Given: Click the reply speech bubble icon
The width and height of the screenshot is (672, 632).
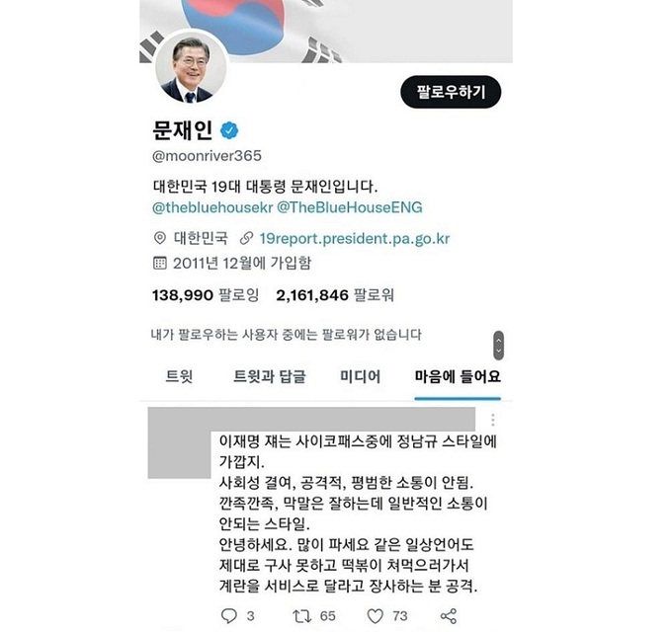Looking at the screenshot, I should pyautogui.click(x=229, y=616).
